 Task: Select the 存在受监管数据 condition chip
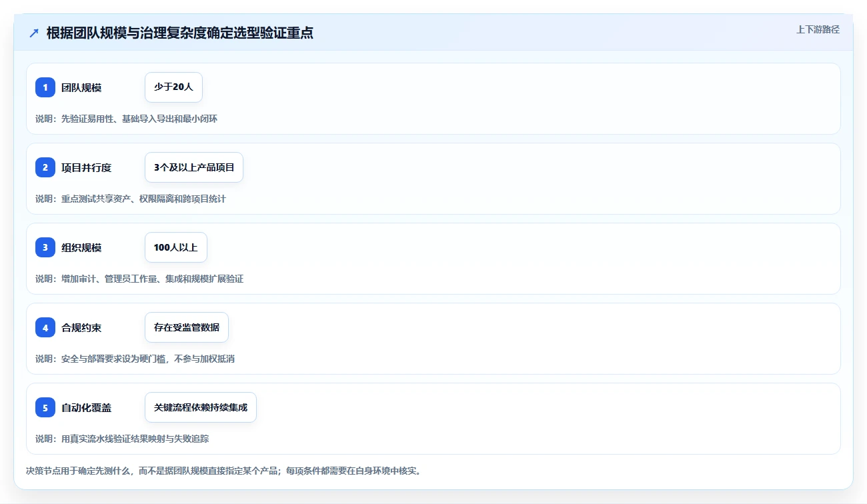[x=187, y=327]
